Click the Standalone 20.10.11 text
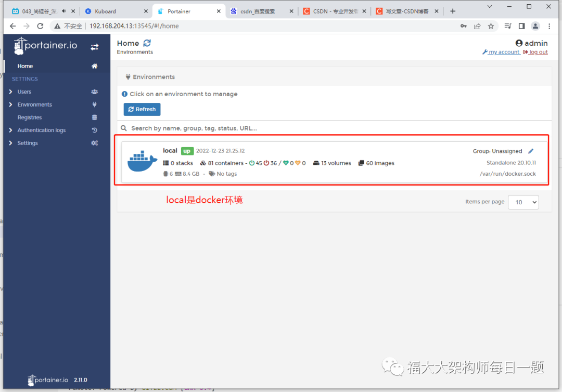The image size is (562, 392). click(x=511, y=163)
